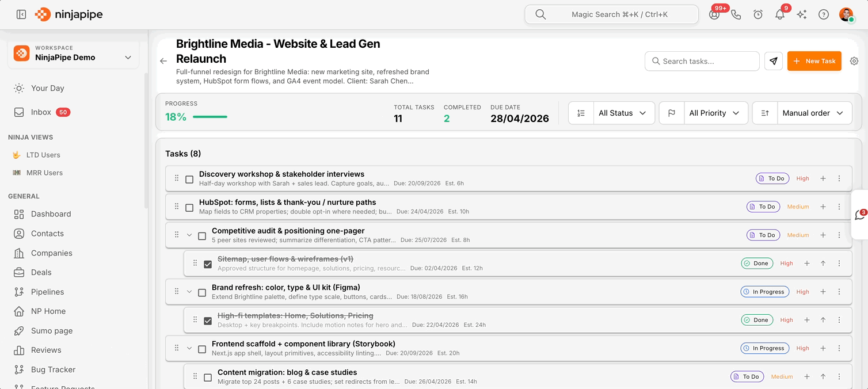868x389 pixels.
Task: Open Dashboard in the sidebar
Action: tap(51, 214)
